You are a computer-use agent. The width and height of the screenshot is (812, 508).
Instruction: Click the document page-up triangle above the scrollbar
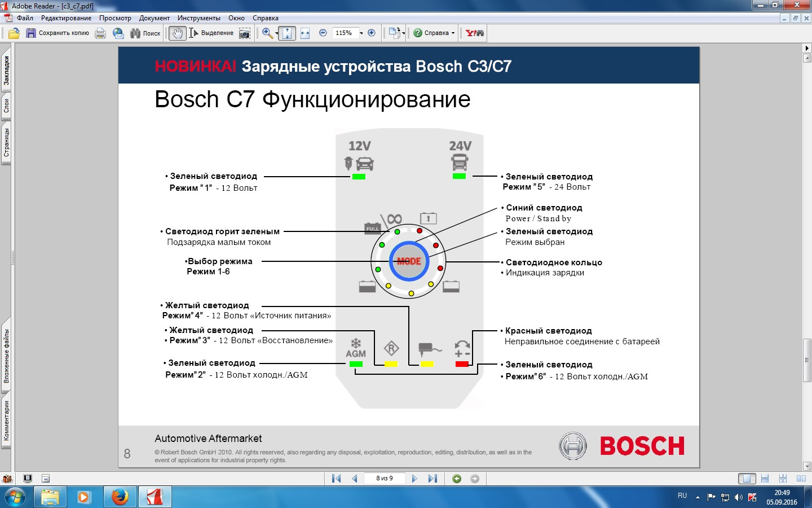click(x=807, y=49)
